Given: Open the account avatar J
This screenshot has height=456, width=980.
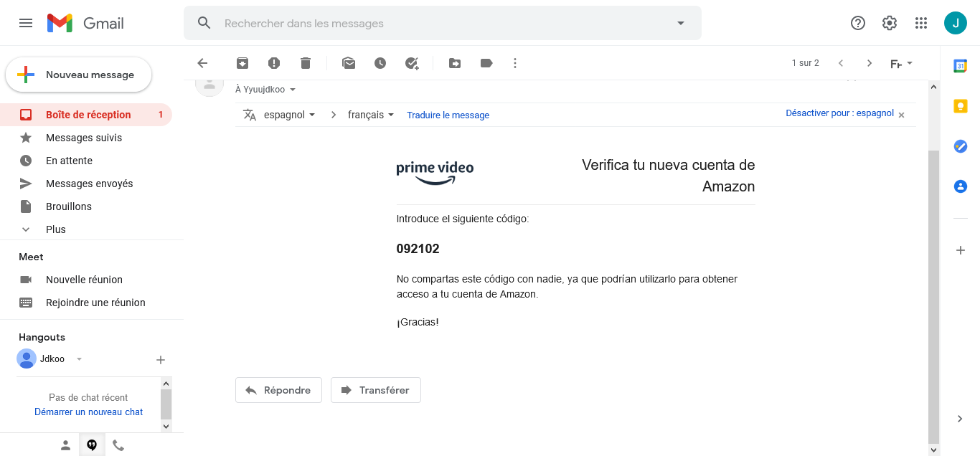Looking at the screenshot, I should (956, 23).
